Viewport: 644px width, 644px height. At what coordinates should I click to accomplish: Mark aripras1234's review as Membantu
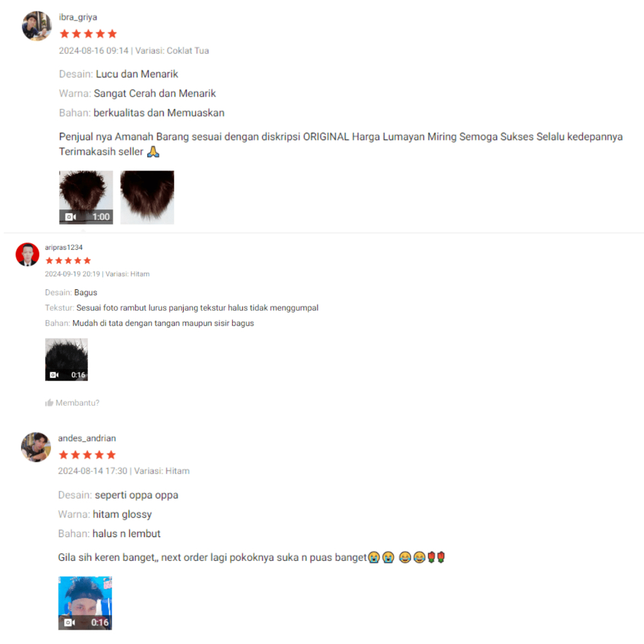72,402
